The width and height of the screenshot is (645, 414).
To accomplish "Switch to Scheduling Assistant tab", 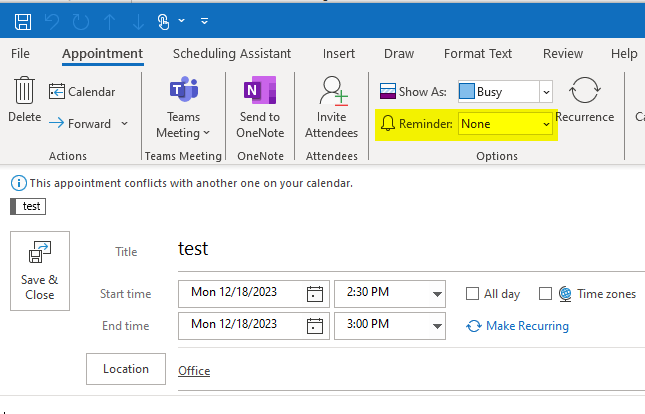I will click(x=232, y=53).
